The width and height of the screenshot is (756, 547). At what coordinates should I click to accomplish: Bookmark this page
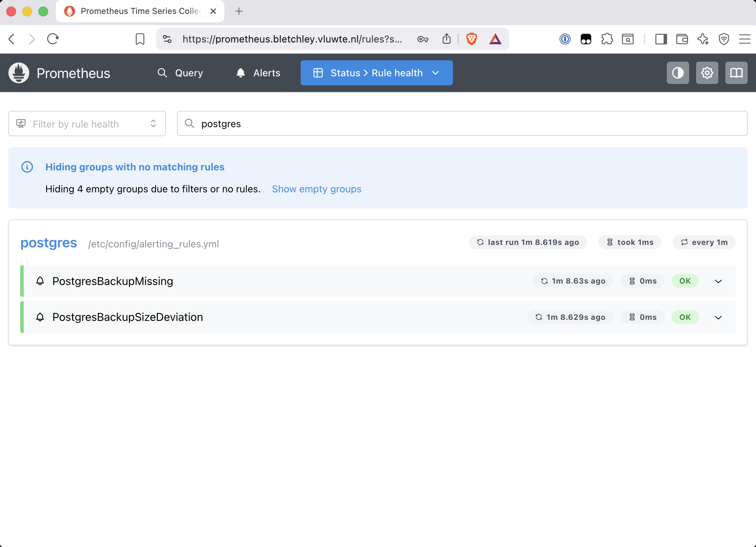[x=140, y=39]
